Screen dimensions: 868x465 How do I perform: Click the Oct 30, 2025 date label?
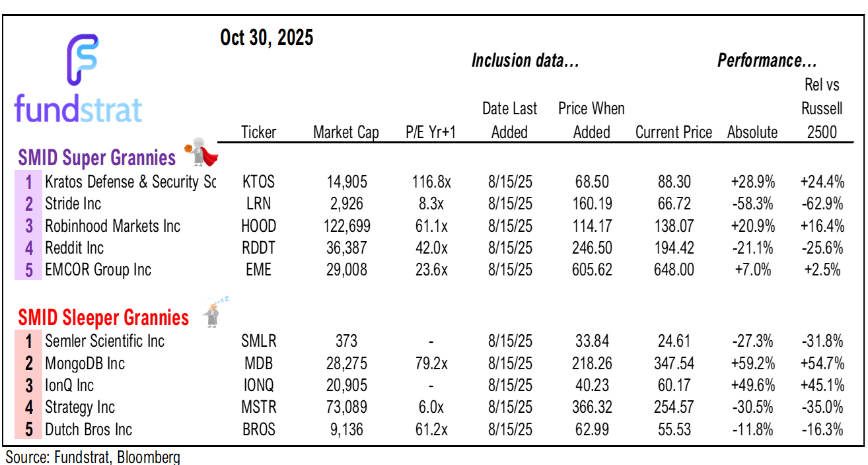click(267, 38)
